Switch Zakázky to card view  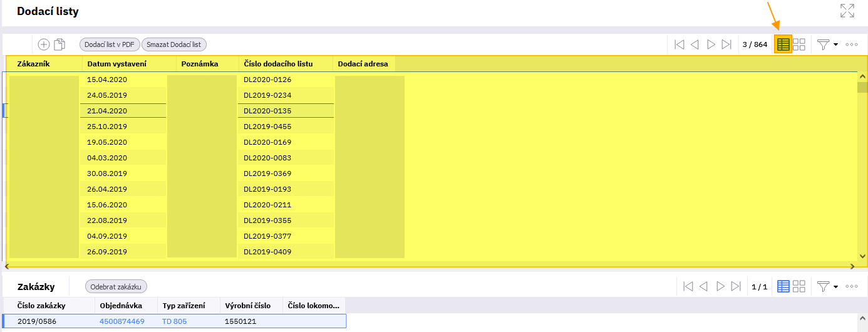[799, 286]
